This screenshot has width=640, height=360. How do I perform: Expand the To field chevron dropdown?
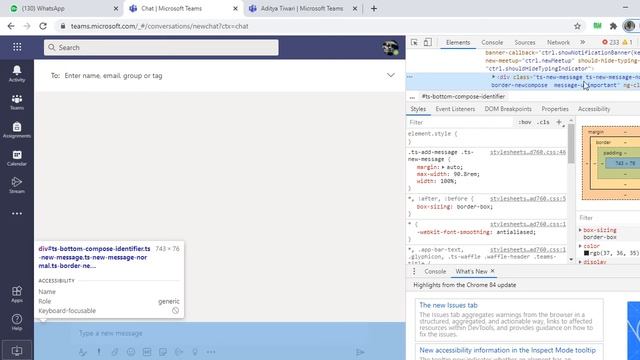pyautogui.click(x=391, y=76)
